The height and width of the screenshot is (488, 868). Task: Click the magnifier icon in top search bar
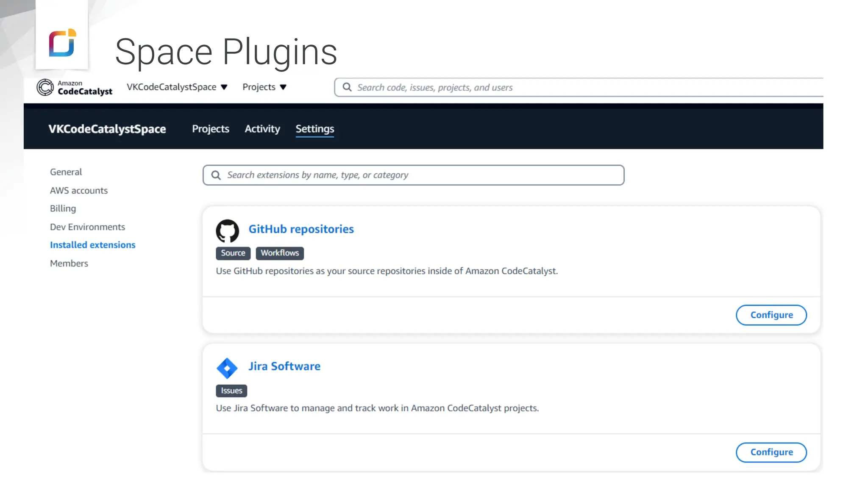point(347,87)
